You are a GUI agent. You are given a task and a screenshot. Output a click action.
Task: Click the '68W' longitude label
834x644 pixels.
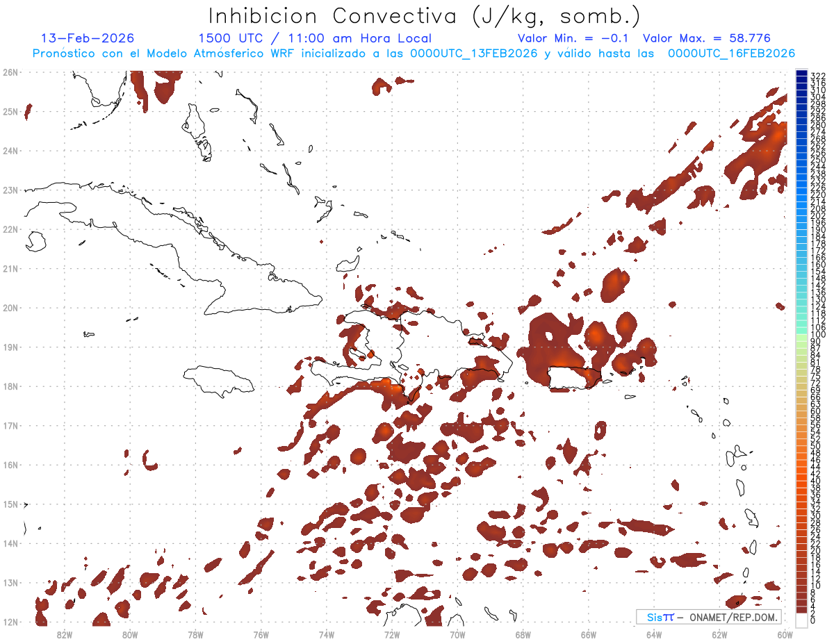(x=523, y=634)
